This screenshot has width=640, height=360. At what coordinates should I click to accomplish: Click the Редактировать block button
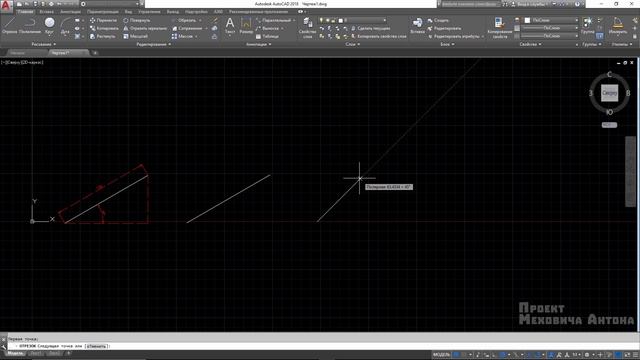point(444,29)
